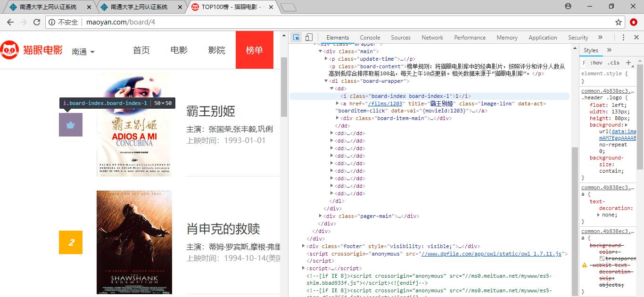Viewport: 644px width, 297px height.
Task: Toggle the transparent color swatch in Styles
Action: [x=602, y=258]
